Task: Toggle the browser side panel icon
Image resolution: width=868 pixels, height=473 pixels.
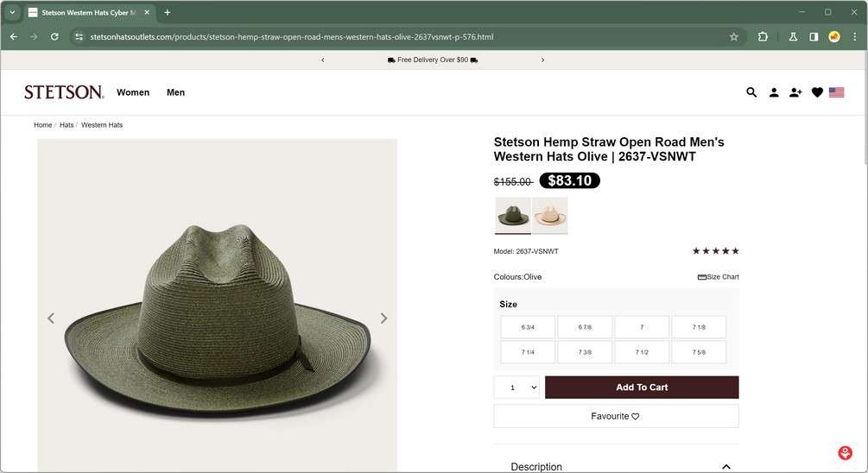Action: click(x=814, y=36)
